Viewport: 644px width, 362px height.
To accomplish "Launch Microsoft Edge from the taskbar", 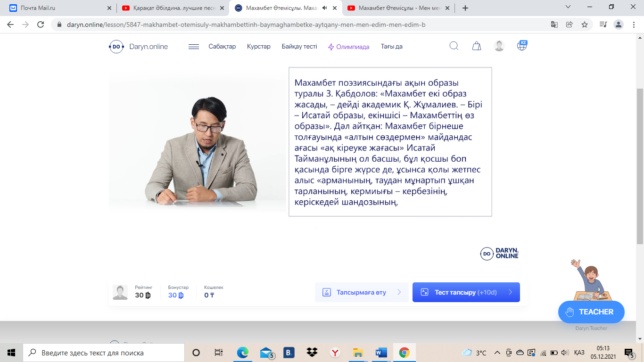I will (x=242, y=353).
